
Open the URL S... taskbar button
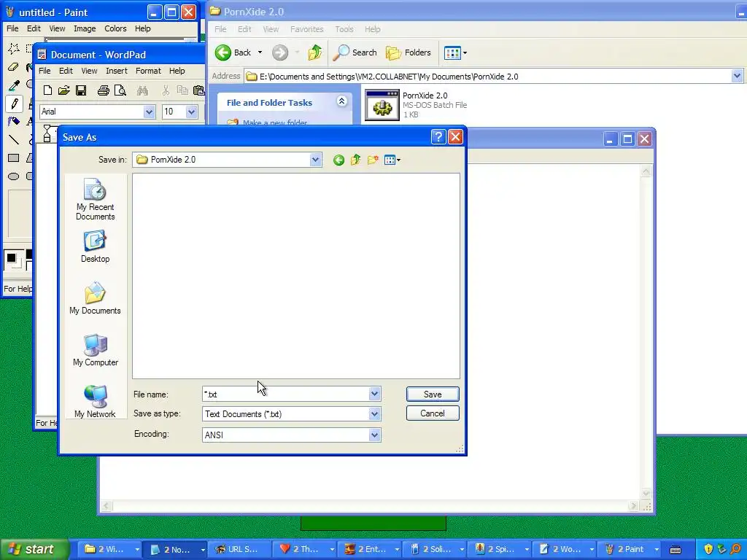[x=241, y=549]
